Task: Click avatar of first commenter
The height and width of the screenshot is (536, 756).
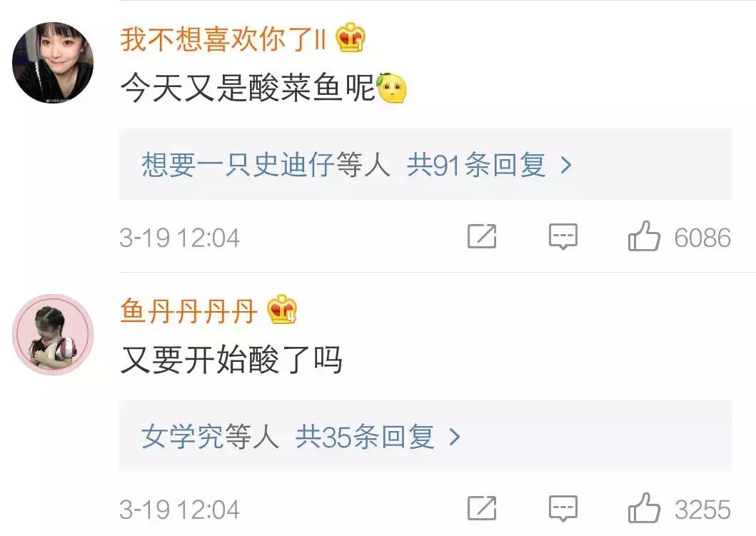Action: coord(53,63)
